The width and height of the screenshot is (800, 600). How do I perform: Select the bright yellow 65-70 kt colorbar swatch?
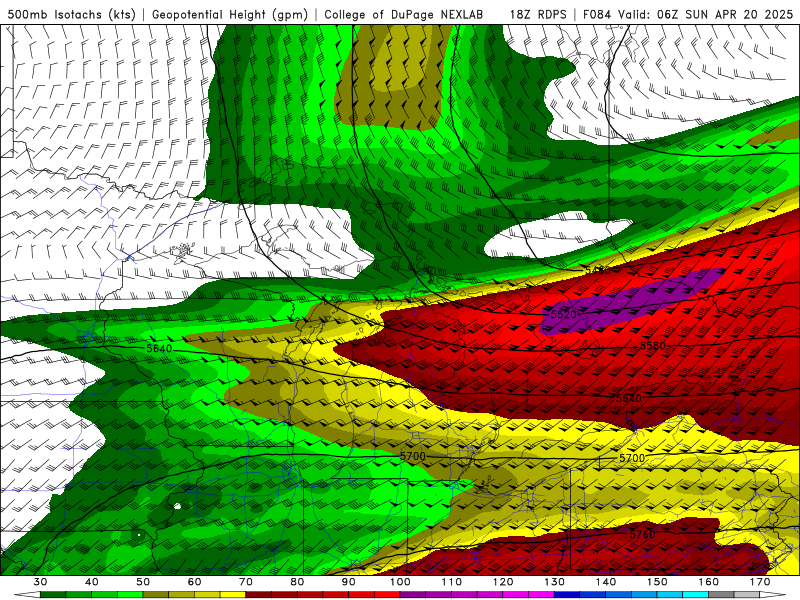pyautogui.click(x=233, y=595)
